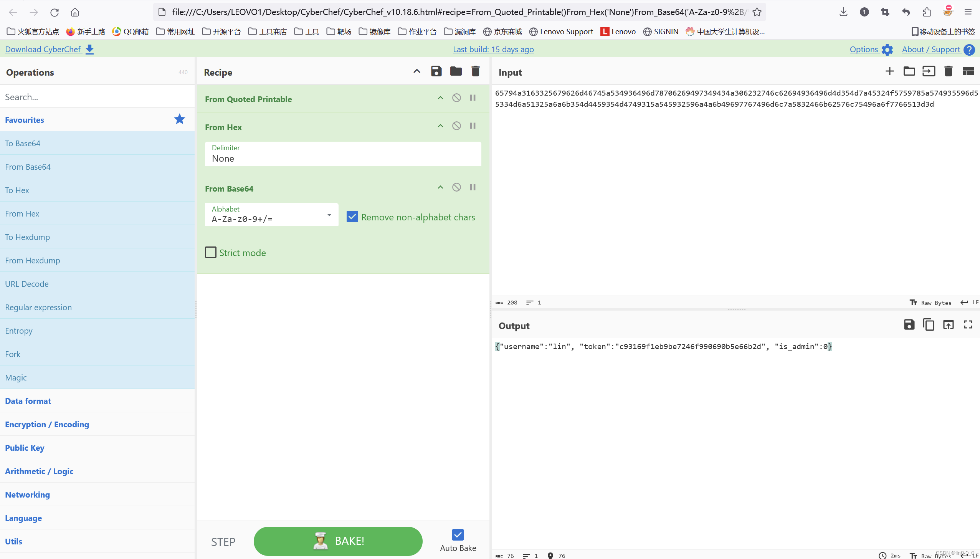Screen dimensions: 980x559
Task: Collapse the From Quoted Printable operation
Action: click(440, 98)
